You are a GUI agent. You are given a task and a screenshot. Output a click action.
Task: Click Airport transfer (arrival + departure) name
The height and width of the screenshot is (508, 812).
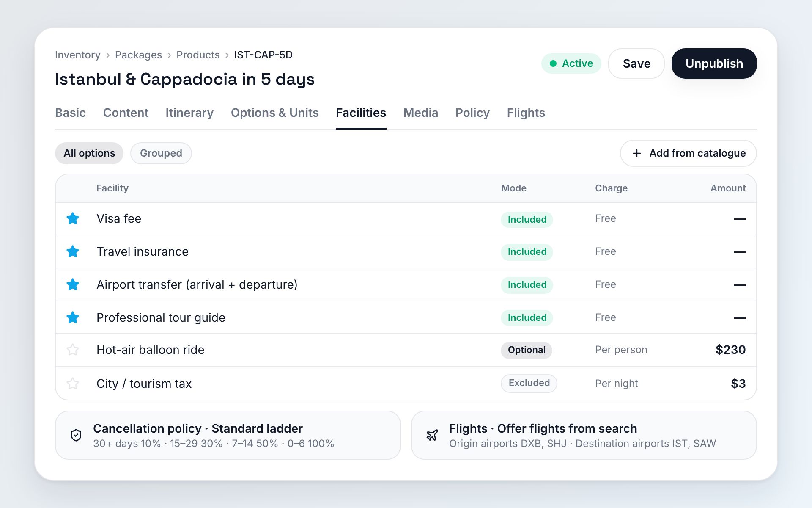click(197, 284)
